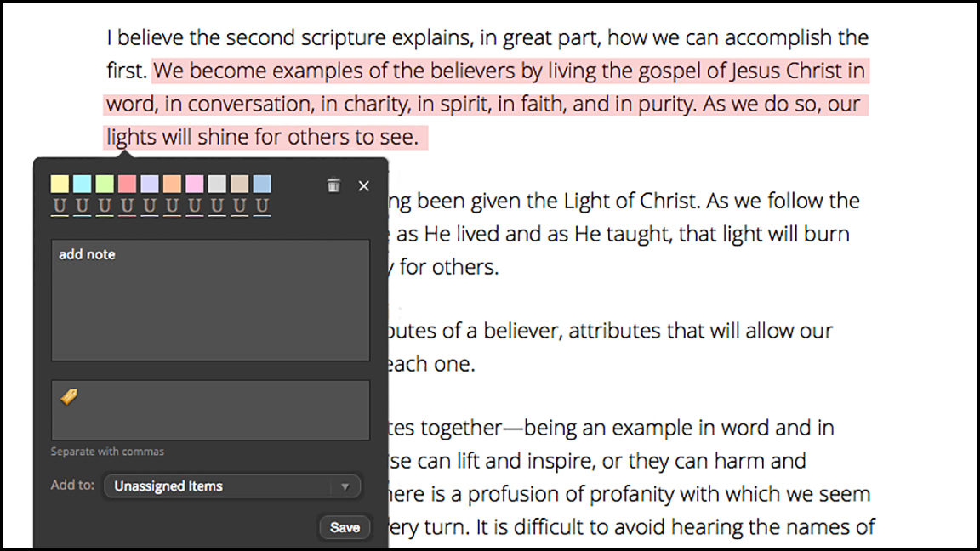Click the tag icon in the tags box

pos(69,396)
